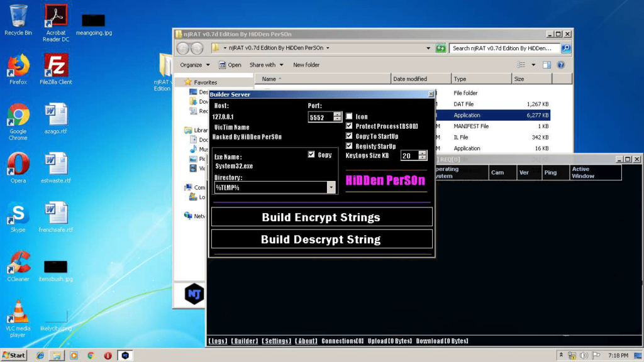Select the itemsbush.jpg desktop file
Image resolution: width=644 pixels, height=362 pixels.
(56, 270)
